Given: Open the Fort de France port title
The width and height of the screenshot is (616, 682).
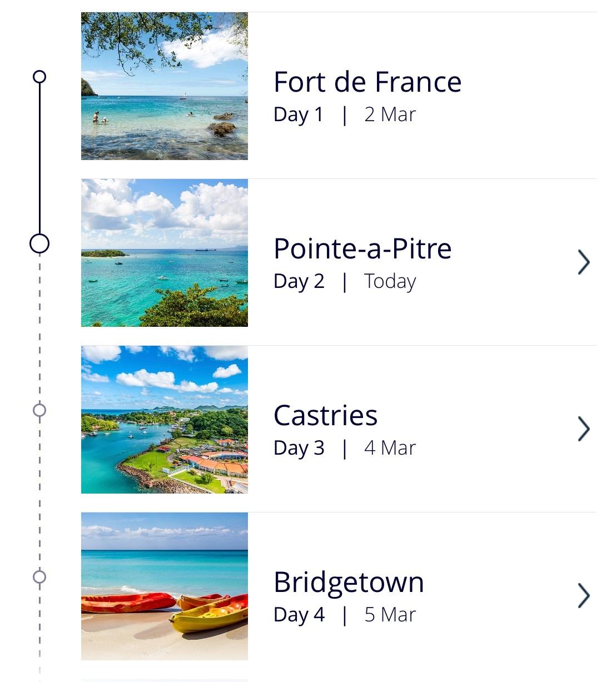Looking at the screenshot, I should pos(367,82).
